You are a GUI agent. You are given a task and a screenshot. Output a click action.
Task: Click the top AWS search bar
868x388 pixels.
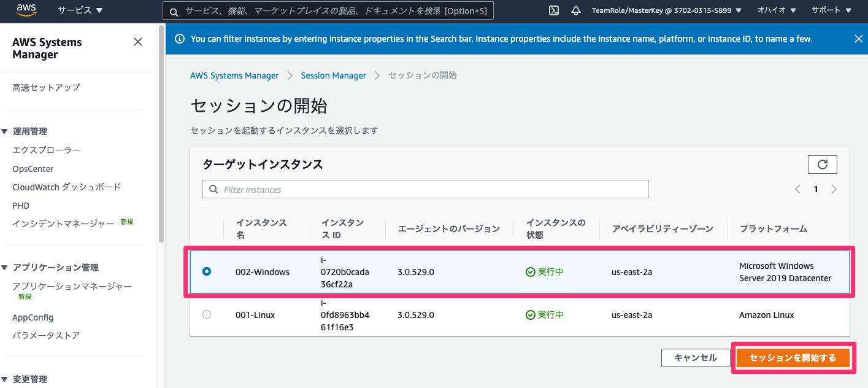click(x=328, y=11)
